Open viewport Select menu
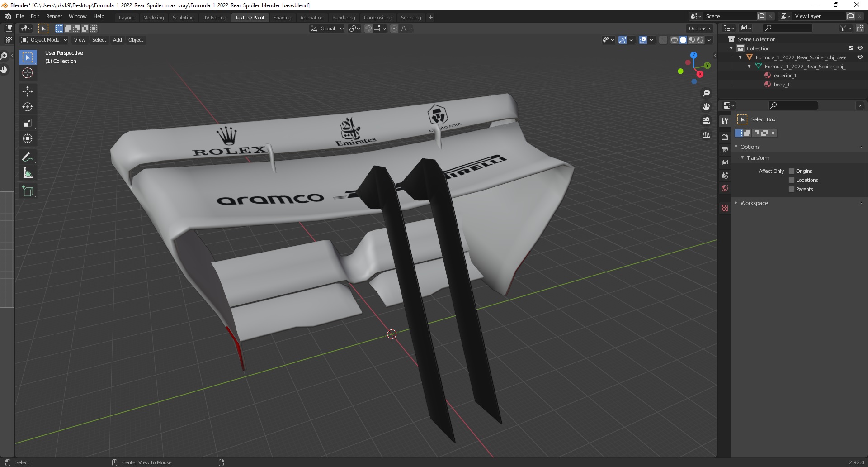Viewport: 868px width, 467px height. pyautogui.click(x=99, y=40)
